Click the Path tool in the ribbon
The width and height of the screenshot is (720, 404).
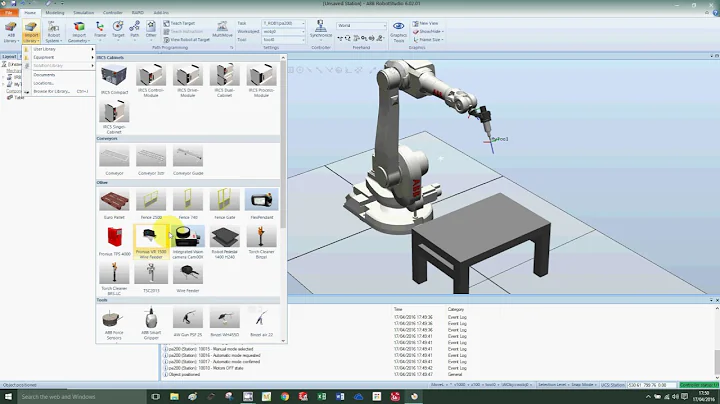135,30
